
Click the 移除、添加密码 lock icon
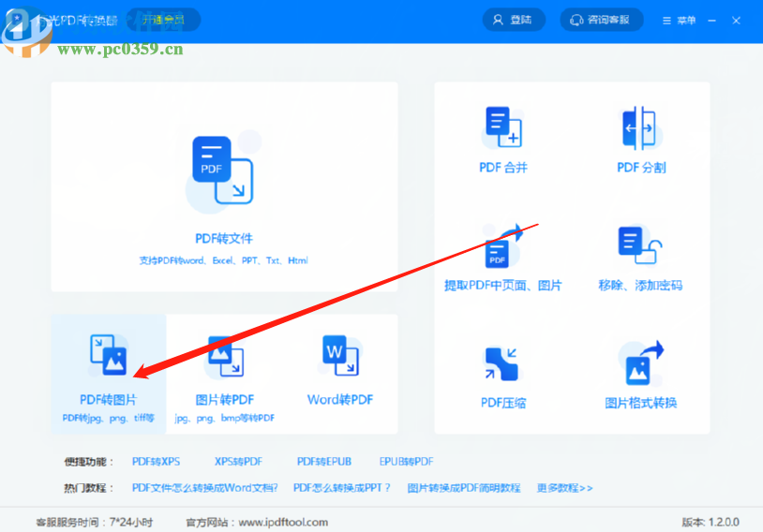click(640, 245)
